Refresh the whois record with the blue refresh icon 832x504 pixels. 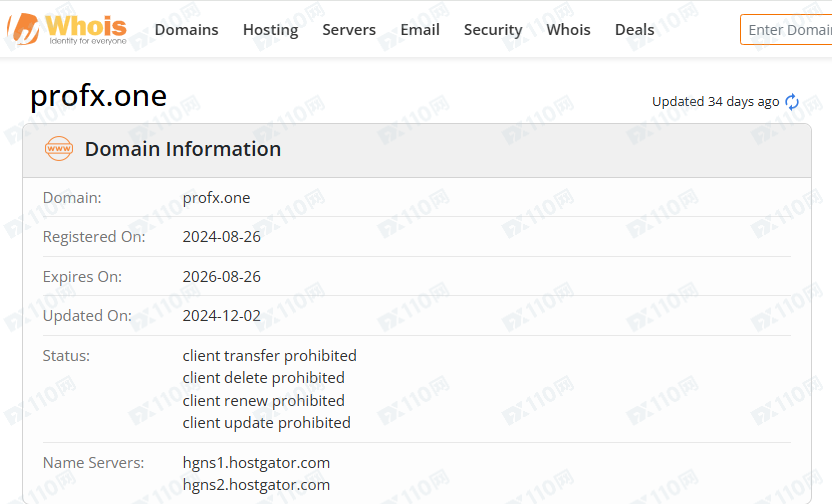coord(792,102)
